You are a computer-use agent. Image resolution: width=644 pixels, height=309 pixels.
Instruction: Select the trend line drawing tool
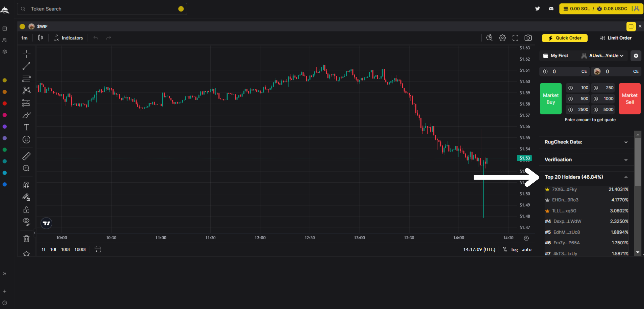[x=26, y=66]
